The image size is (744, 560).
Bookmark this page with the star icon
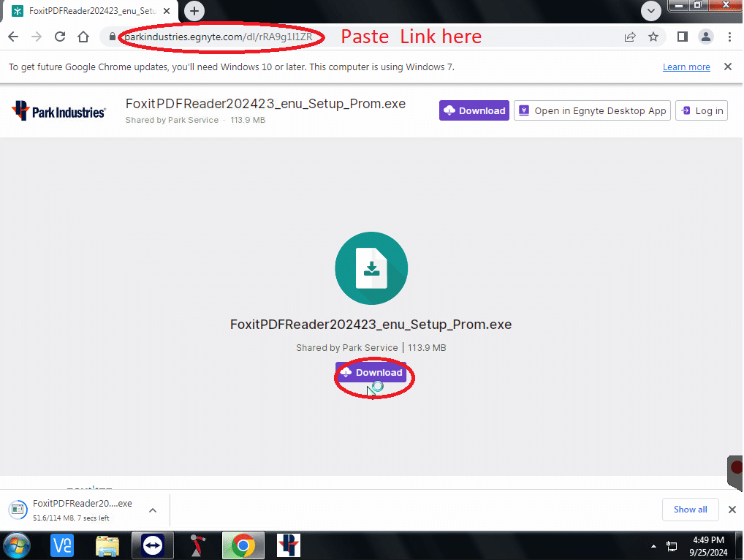click(x=653, y=37)
